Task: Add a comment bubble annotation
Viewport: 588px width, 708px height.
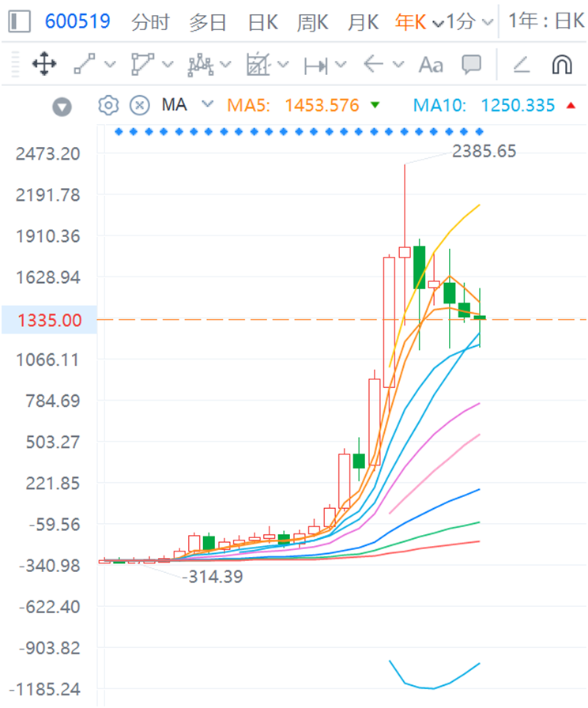Action: (x=472, y=65)
